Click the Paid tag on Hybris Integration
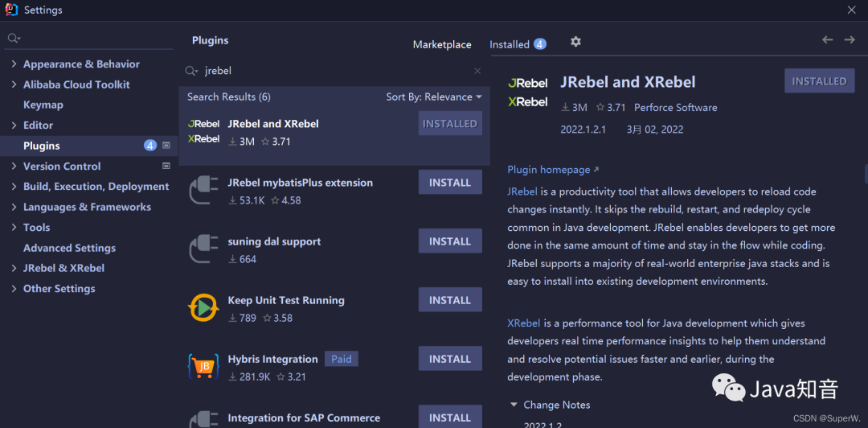Image resolution: width=868 pixels, height=428 pixels. pos(342,359)
